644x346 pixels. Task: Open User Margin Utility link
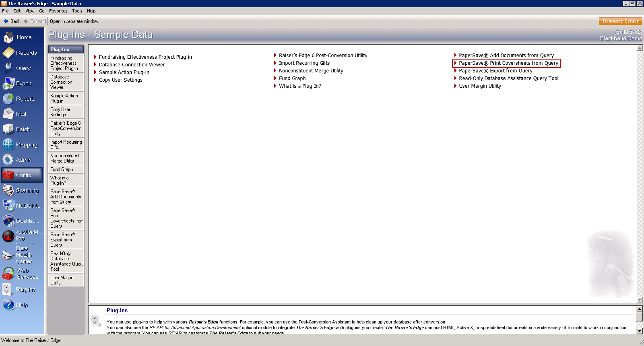click(x=480, y=86)
